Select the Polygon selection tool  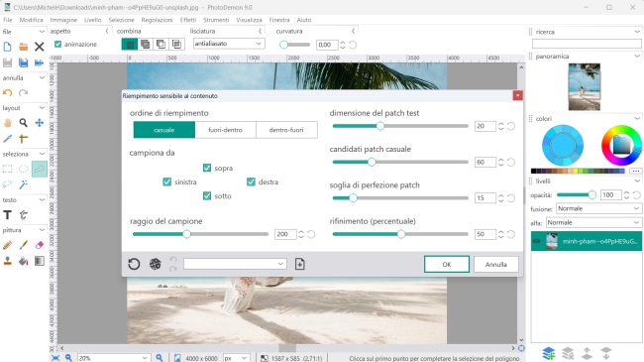click(x=40, y=169)
